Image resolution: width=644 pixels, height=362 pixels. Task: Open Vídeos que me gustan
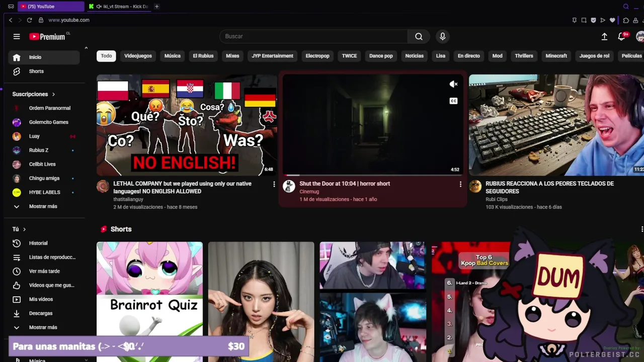coord(44,286)
